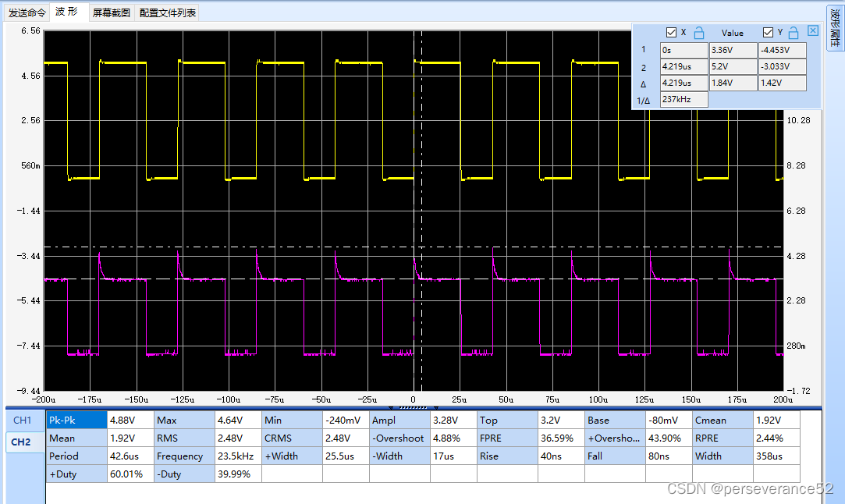Click the Frequency value 23.5kHz

point(238,456)
